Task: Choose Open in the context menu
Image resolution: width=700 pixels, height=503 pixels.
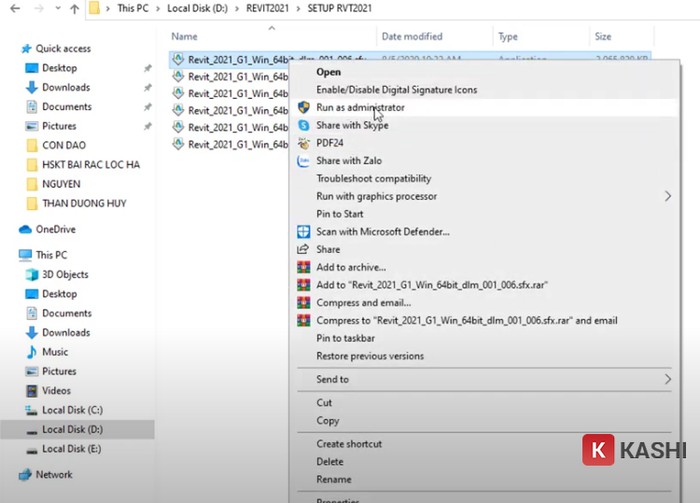Action: pos(329,72)
